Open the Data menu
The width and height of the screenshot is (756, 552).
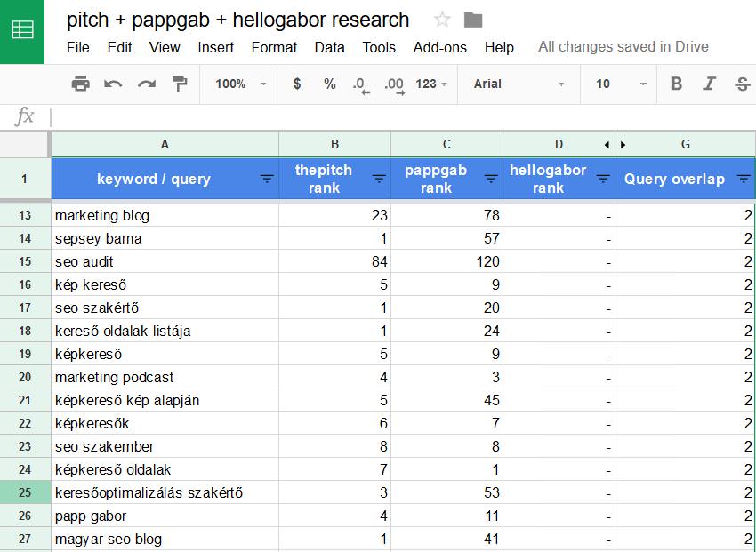point(330,47)
